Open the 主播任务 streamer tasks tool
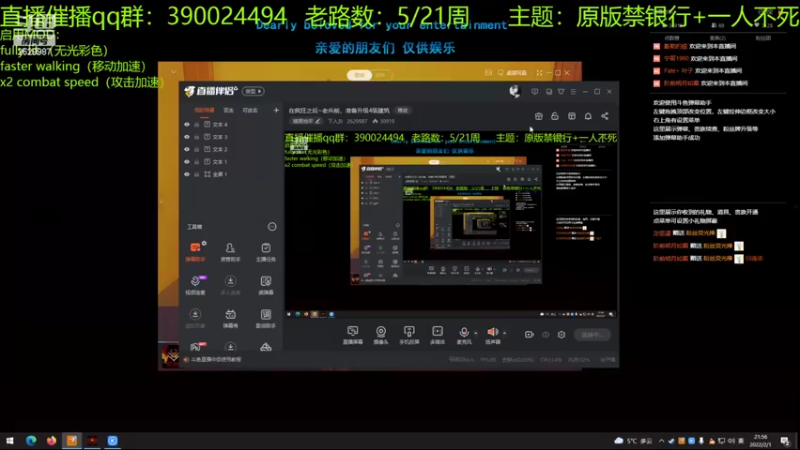The width and height of the screenshot is (800, 450). pos(266,252)
